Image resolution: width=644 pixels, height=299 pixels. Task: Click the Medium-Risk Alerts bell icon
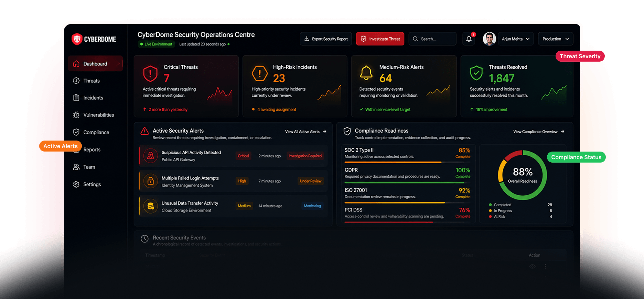click(366, 73)
